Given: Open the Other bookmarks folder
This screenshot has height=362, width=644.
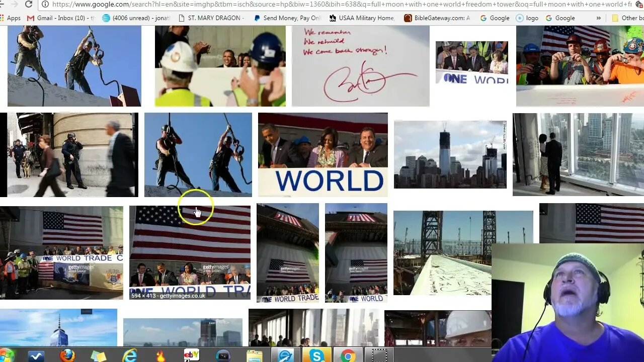Looking at the screenshot, I should [x=627, y=18].
